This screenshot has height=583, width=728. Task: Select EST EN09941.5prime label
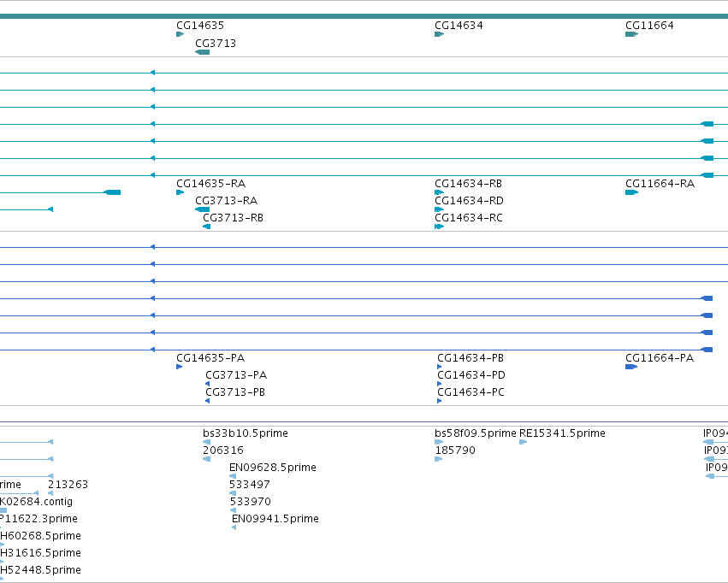pos(275,519)
